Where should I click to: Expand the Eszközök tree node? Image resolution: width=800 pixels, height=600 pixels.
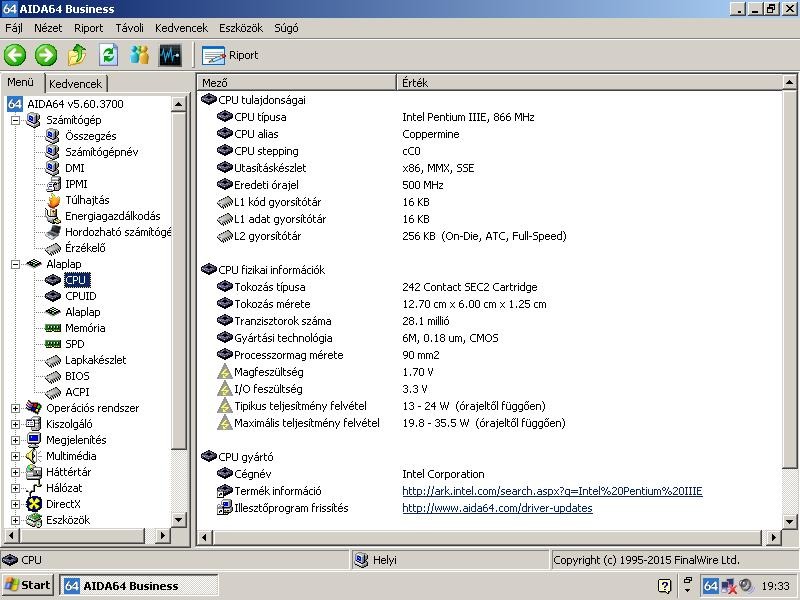[15, 520]
